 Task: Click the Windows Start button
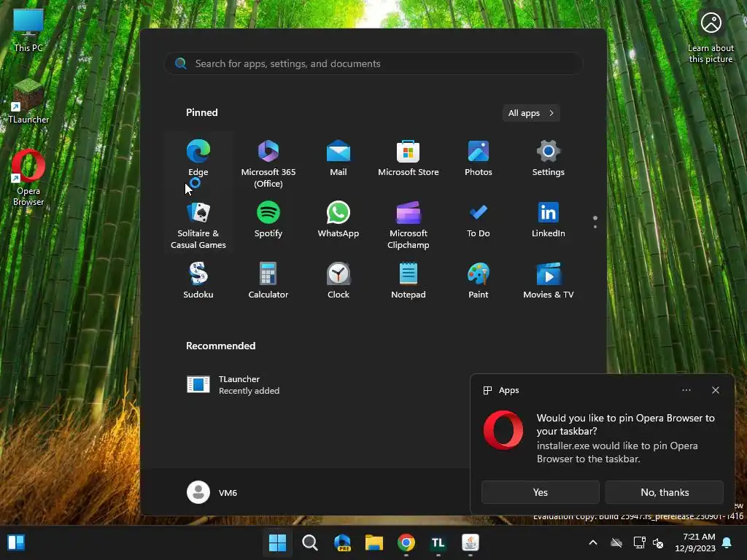pyautogui.click(x=277, y=542)
